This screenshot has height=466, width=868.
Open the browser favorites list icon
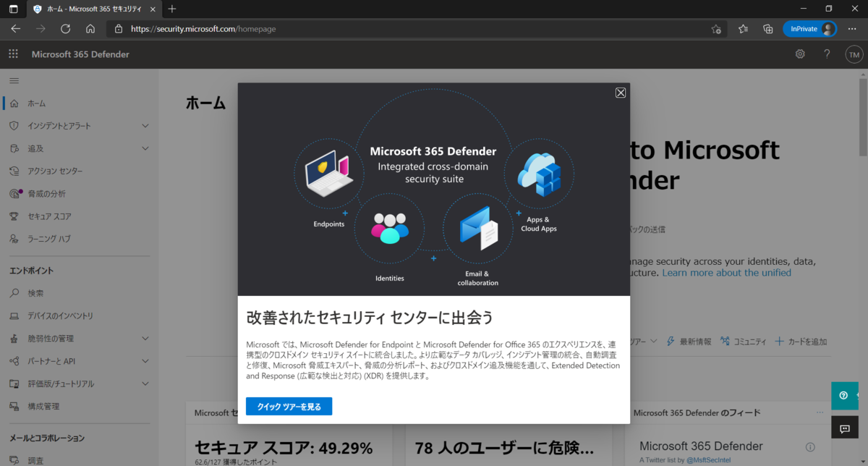743,29
